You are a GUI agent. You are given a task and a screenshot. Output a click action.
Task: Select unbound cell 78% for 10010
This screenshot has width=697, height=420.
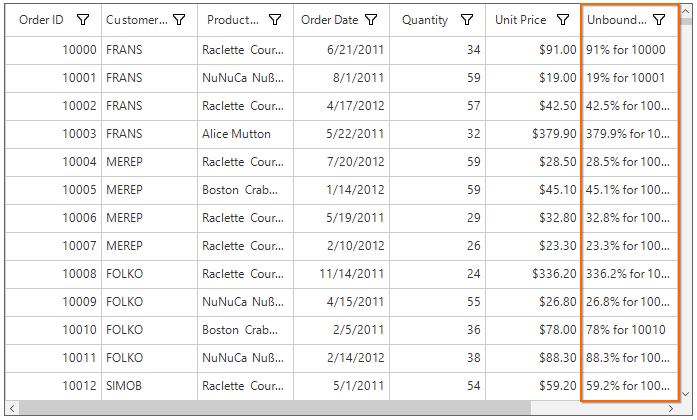click(x=629, y=330)
